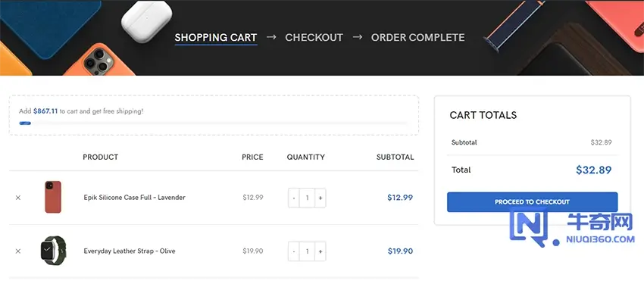Screen dimensions: 644x287
Task: Decrease quantity of Epik Silicone Case
Action: tap(294, 198)
